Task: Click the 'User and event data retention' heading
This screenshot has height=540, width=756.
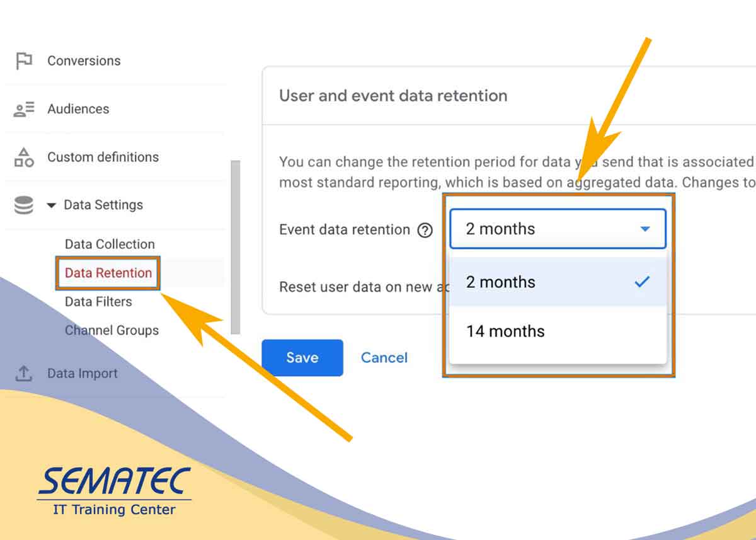Action: point(393,96)
